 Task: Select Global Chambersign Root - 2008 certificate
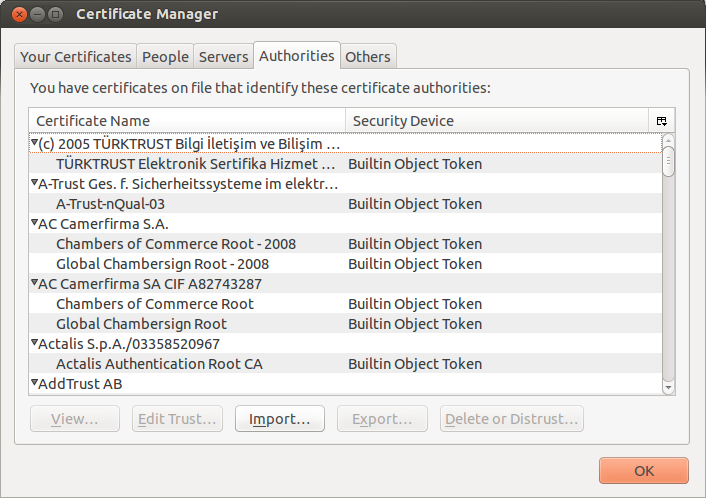(162, 264)
